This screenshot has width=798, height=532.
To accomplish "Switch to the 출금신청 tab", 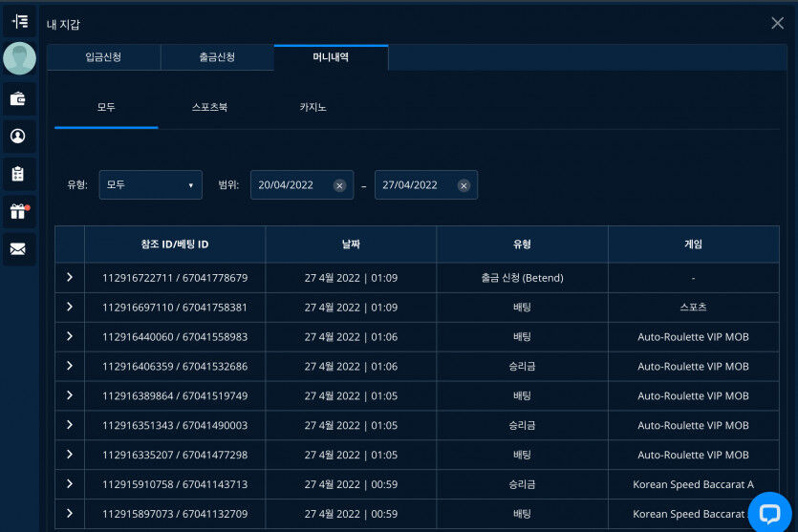I will pyautogui.click(x=217, y=57).
